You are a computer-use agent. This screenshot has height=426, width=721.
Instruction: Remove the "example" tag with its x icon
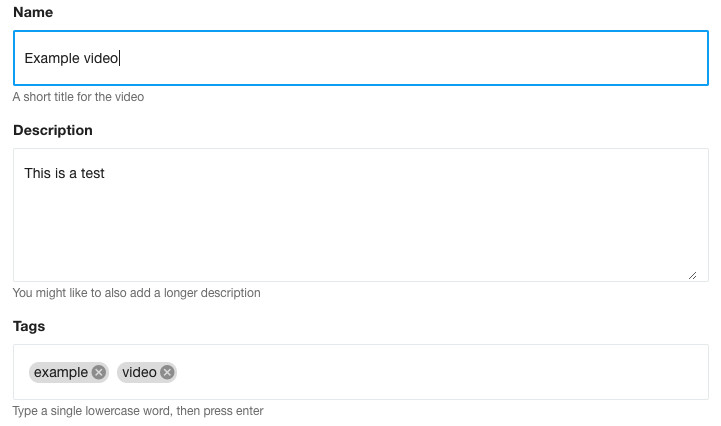coord(98,372)
